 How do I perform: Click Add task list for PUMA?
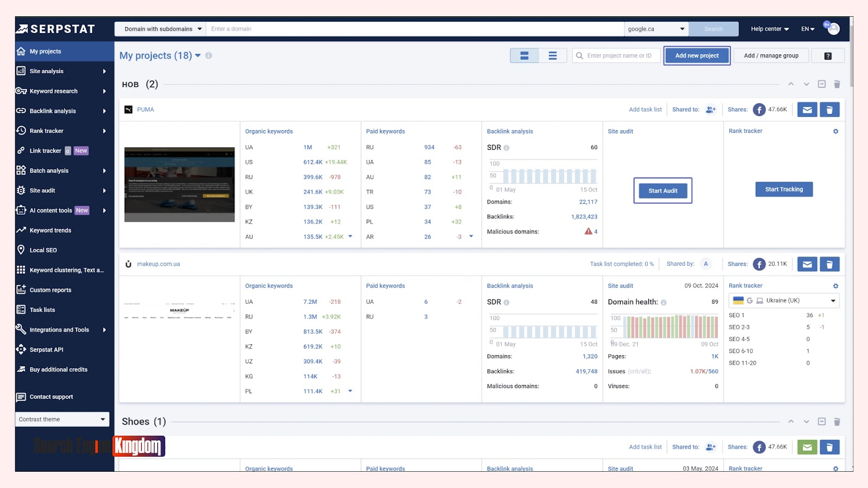[x=645, y=110]
